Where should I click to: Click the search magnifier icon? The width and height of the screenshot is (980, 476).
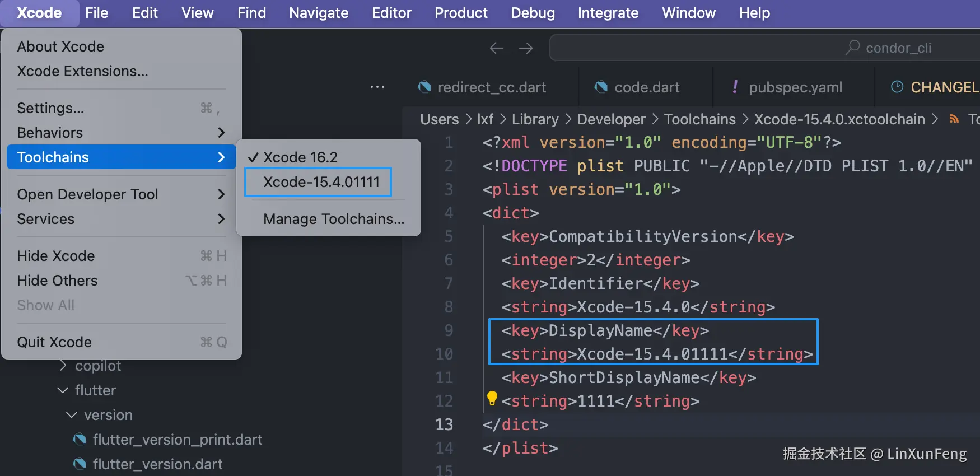852,48
